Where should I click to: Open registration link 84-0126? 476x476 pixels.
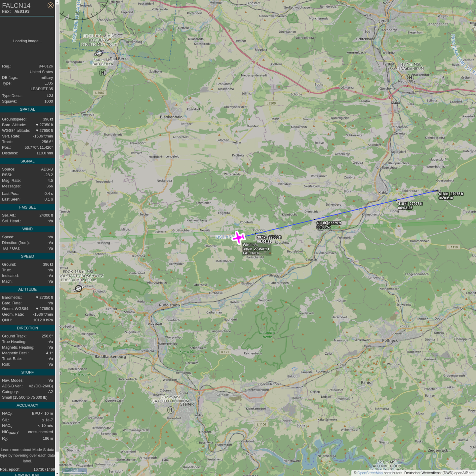point(46,66)
